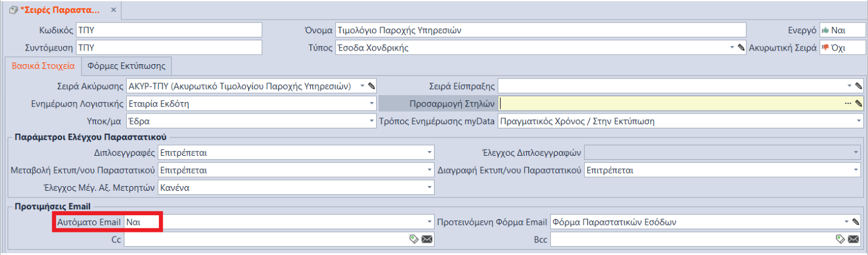Click the edit pencil for Σειρά Είσπραξης

pyautogui.click(x=858, y=86)
